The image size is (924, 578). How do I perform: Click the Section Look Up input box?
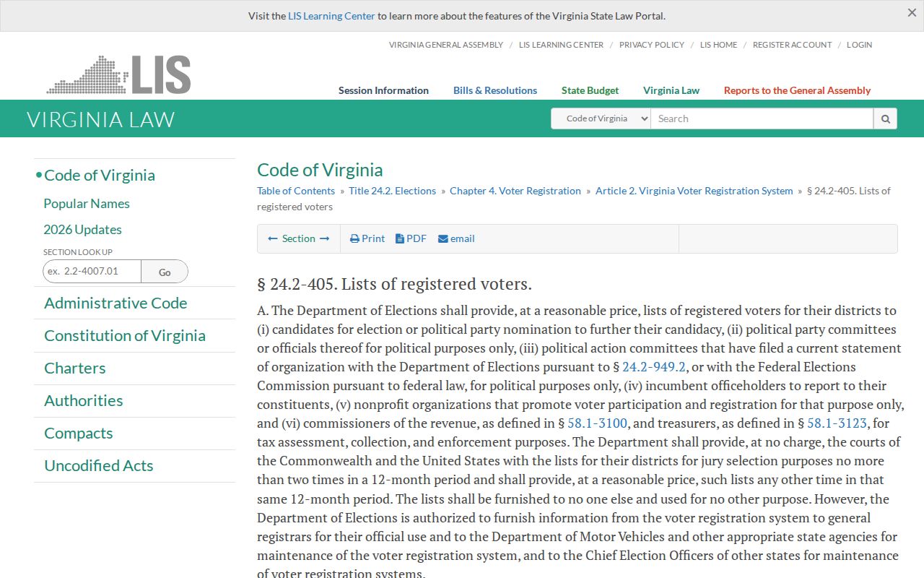[92, 271]
